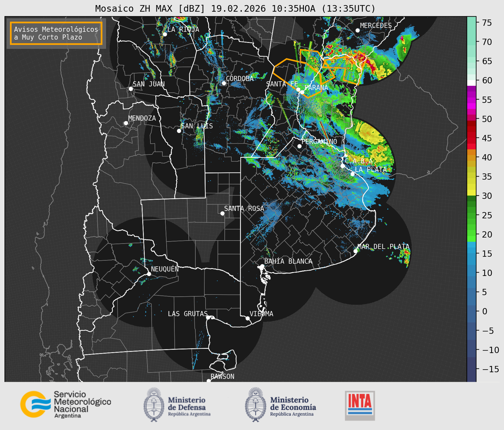Select the San Juan city marker dot
This screenshot has width=504, height=430.
pos(131,89)
